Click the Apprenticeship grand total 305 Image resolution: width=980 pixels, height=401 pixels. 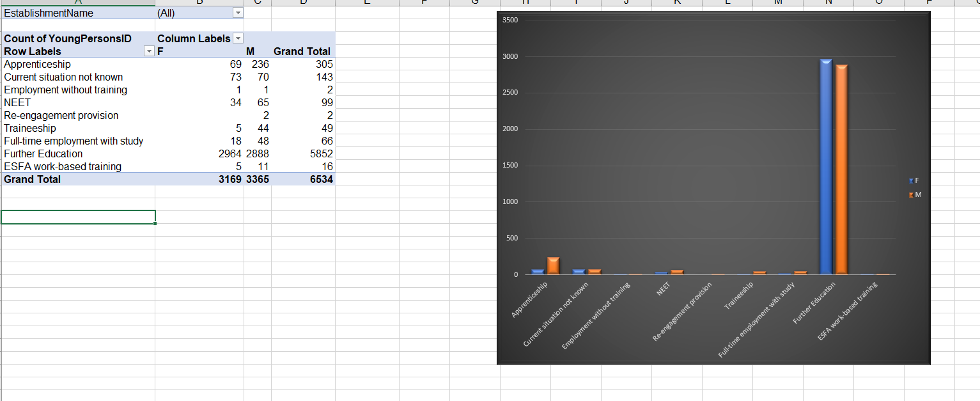(x=324, y=64)
